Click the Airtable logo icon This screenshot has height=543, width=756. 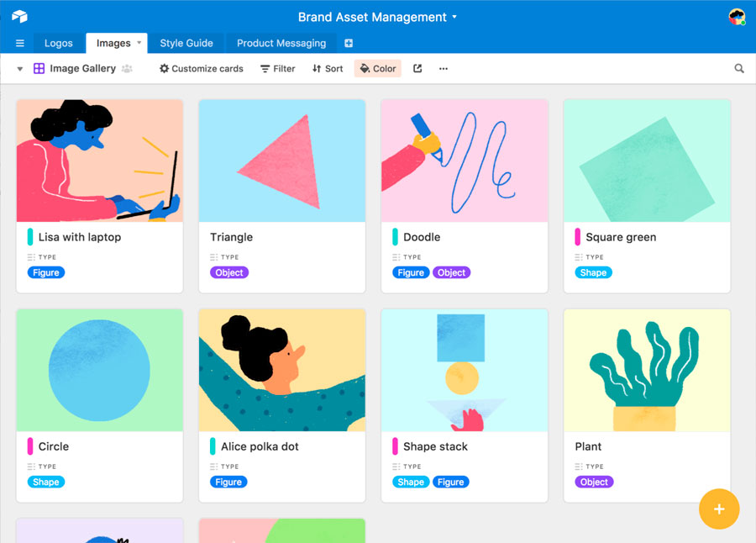click(19, 17)
